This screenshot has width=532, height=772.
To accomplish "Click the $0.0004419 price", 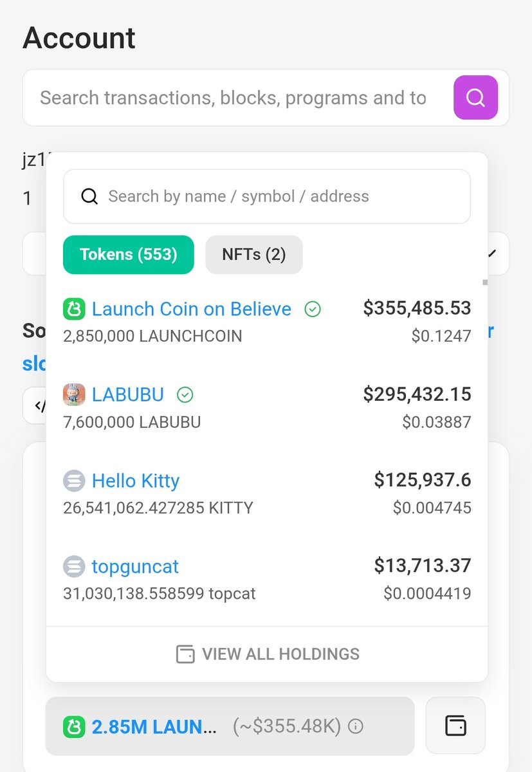I will coord(427,593).
